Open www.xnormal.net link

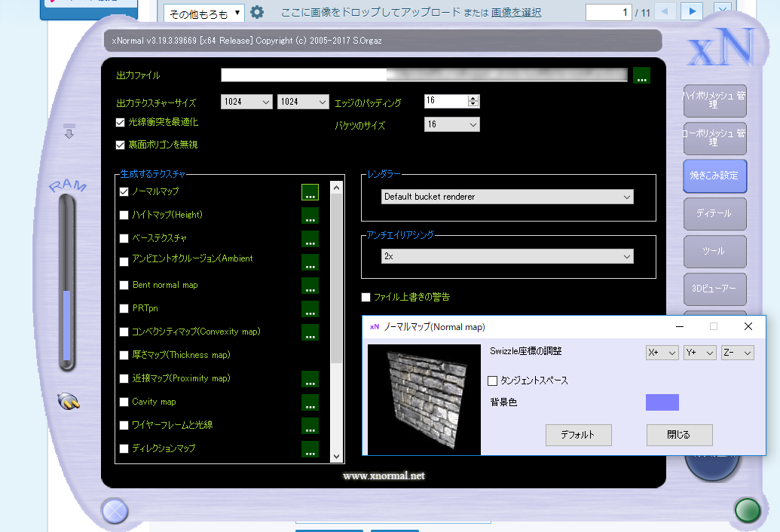pyautogui.click(x=384, y=475)
